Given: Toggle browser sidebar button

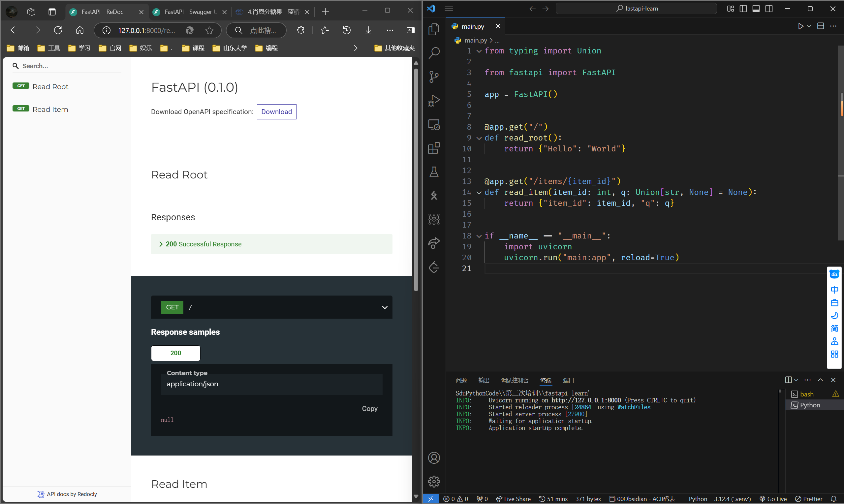Looking at the screenshot, I should pyautogui.click(x=411, y=30).
